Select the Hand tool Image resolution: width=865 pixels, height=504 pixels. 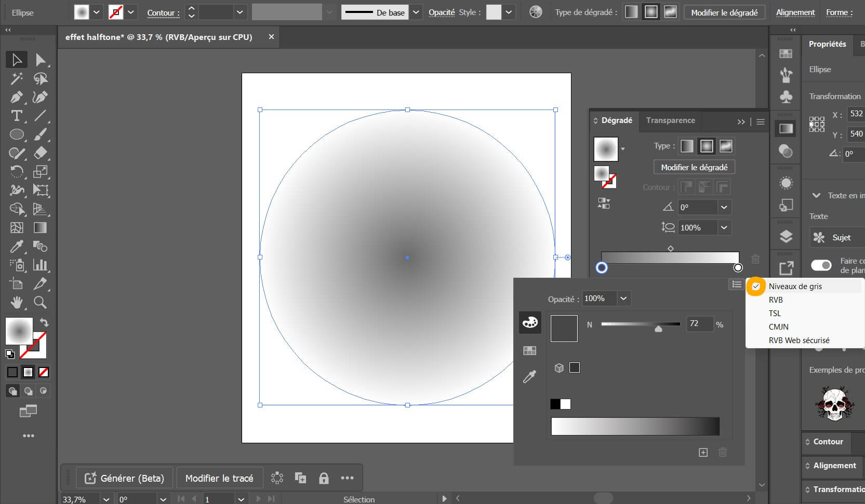point(17,302)
